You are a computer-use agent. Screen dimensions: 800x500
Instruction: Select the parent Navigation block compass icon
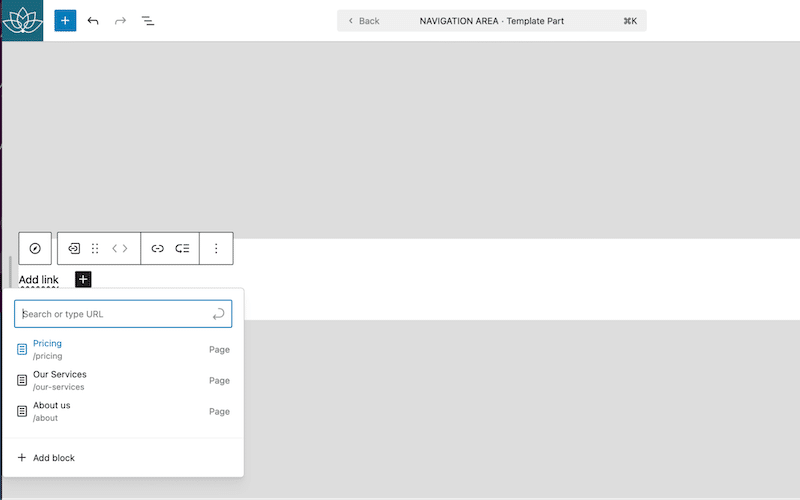[x=35, y=248]
